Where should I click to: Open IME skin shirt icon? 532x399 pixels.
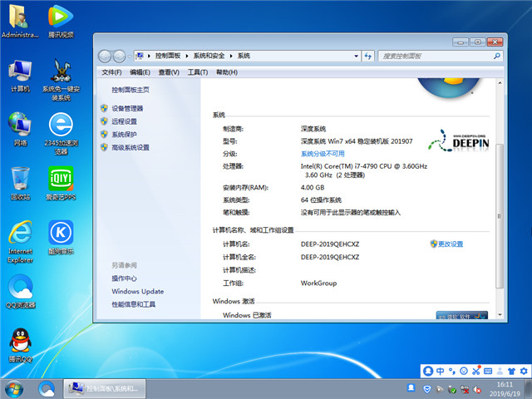(x=511, y=371)
